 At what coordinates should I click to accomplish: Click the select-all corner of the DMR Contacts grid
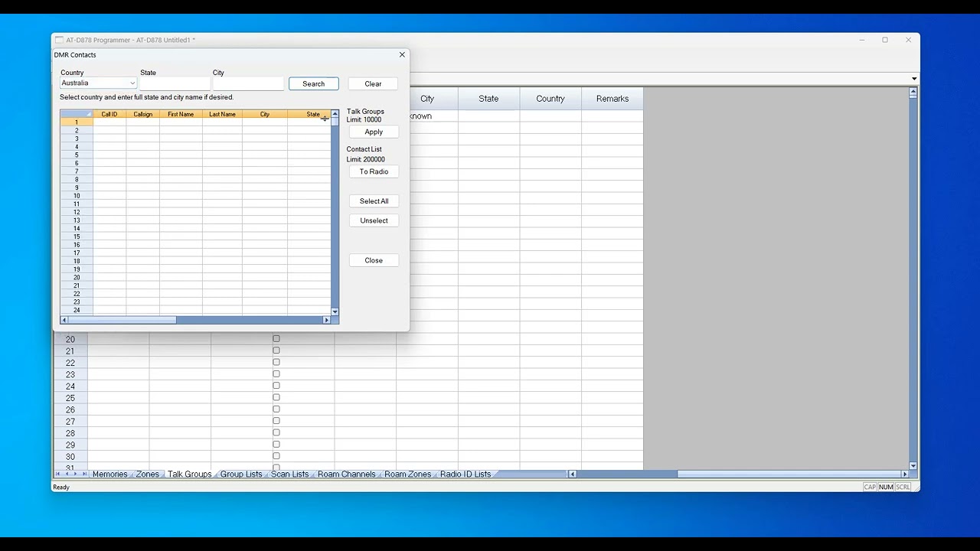(77, 114)
